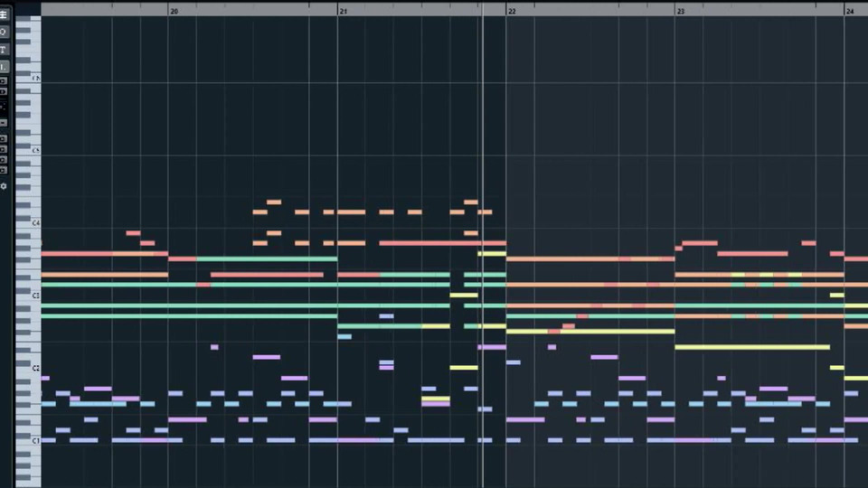Select the long yellow note spanning bar 22
This screenshot has width=868, height=488.
point(590,332)
